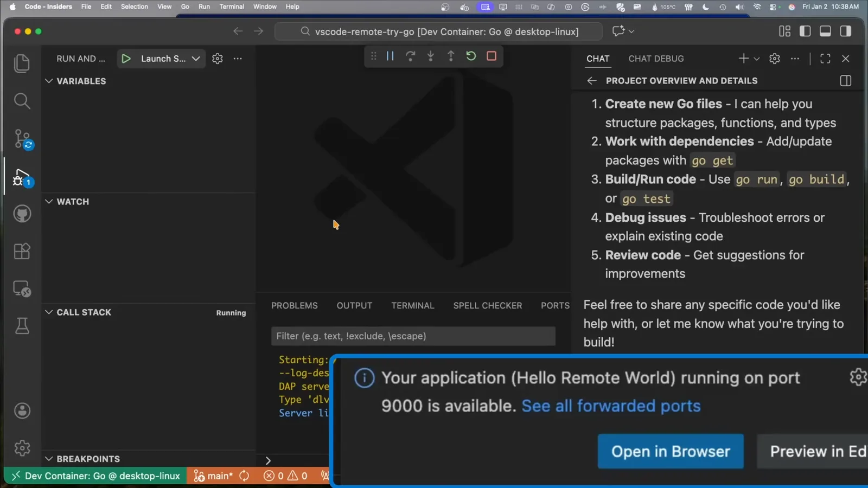Open the Explorer view in activity bar
Viewport: 868px width, 488px height.
22,63
